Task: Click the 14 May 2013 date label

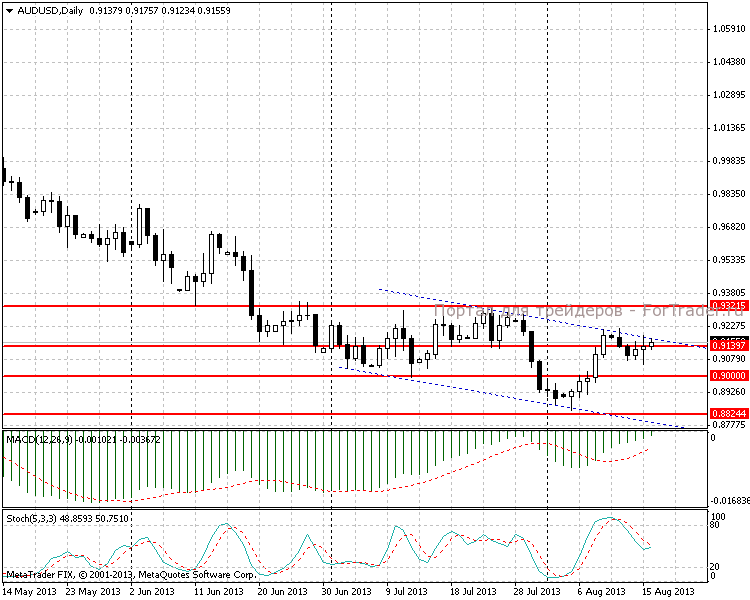Action: tap(30, 592)
